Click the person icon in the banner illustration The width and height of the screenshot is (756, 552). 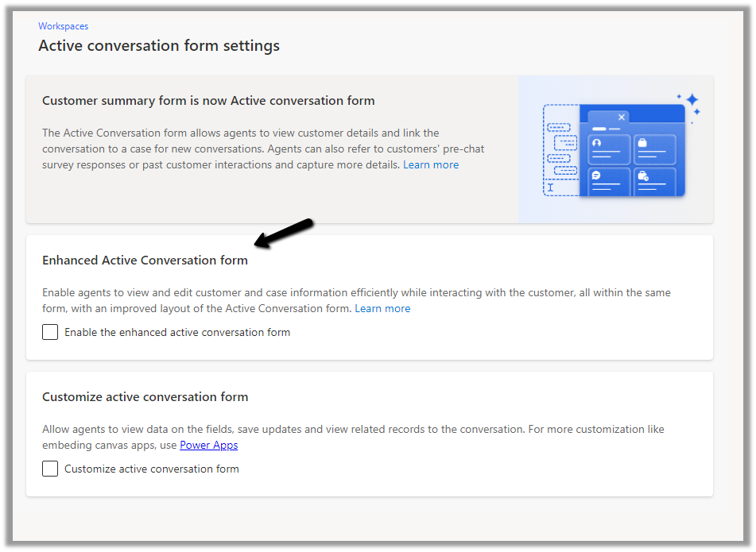click(x=596, y=143)
